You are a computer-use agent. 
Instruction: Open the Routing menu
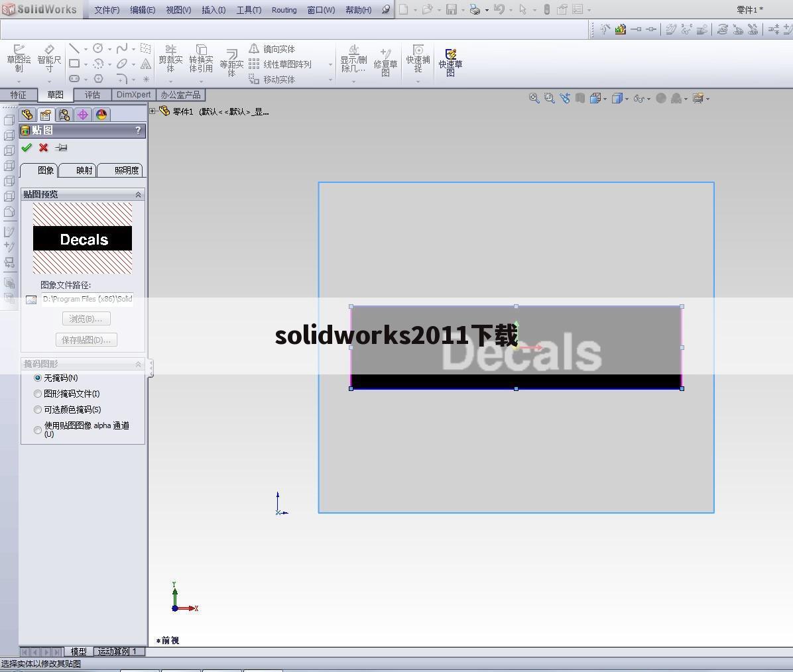(284, 9)
